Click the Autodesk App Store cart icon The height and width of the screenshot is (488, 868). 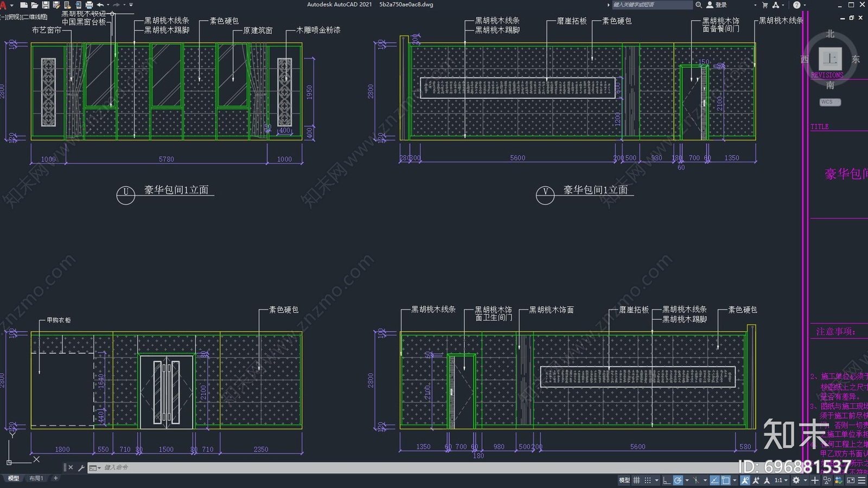pyautogui.click(x=765, y=5)
